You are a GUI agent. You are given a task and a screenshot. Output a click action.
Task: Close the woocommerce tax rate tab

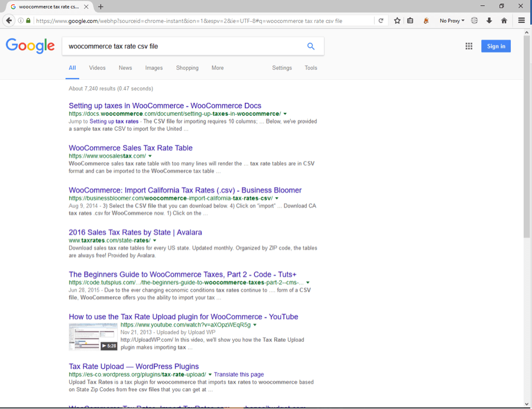(x=86, y=7)
